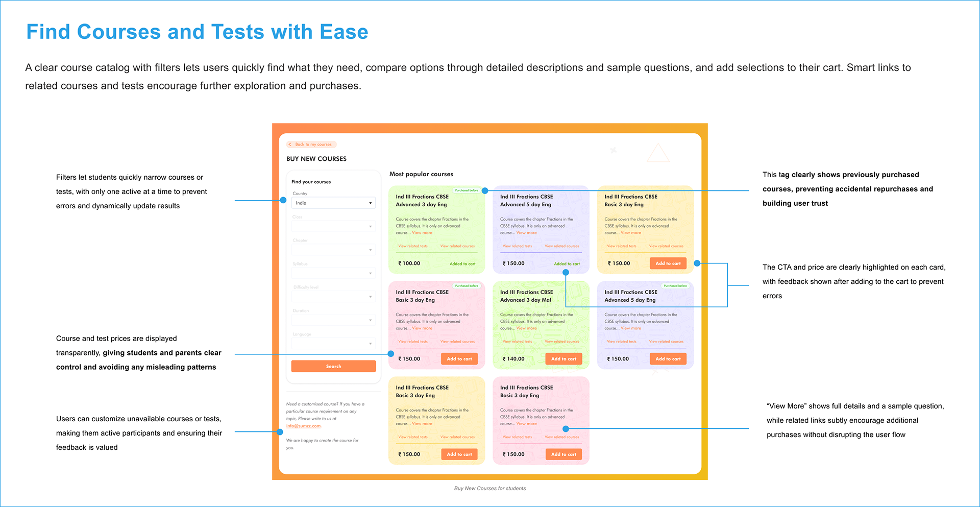Click 'Purchased before' tag on green Advanced 3 day Eng card
Screen dimensions: 980x507
(x=467, y=190)
